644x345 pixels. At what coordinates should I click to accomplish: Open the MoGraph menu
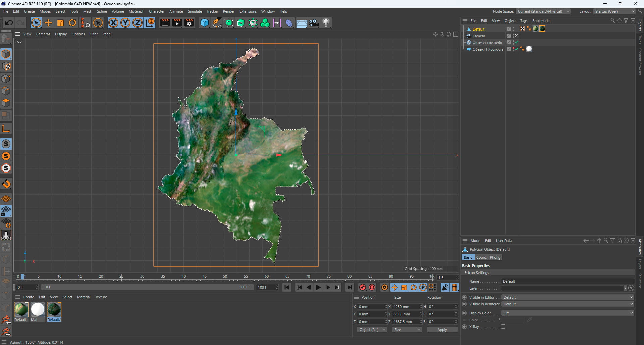[136, 11]
